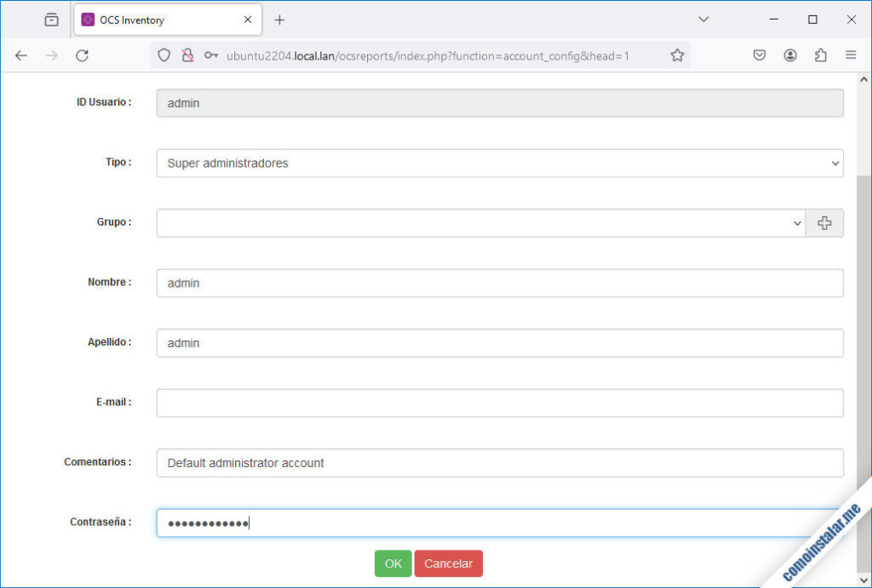Click into the E-mail field
The image size is (872, 588).
coord(500,403)
